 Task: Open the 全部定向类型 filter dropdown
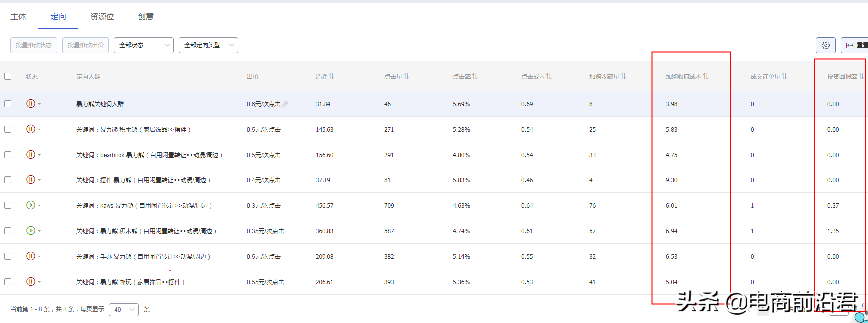point(209,45)
